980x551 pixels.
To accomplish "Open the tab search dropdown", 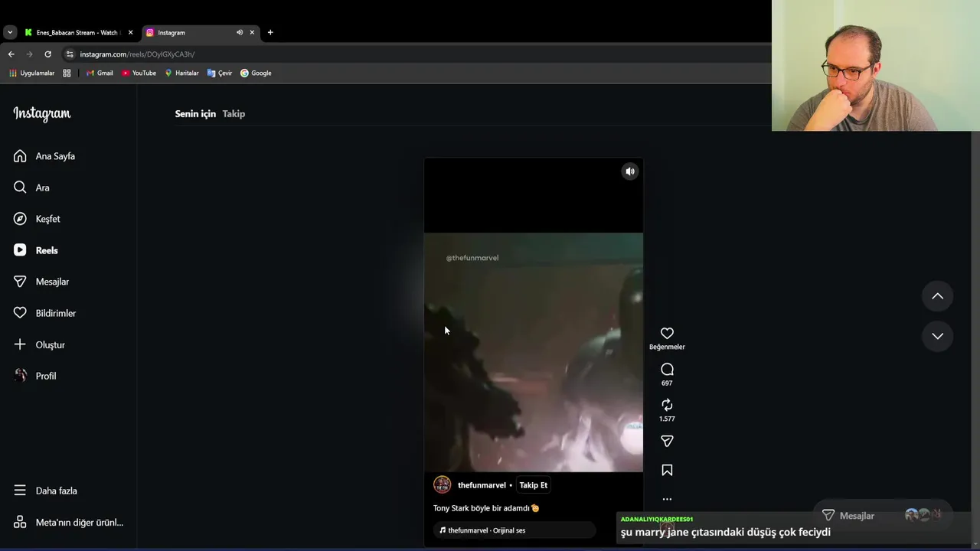I will [x=9, y=32].
